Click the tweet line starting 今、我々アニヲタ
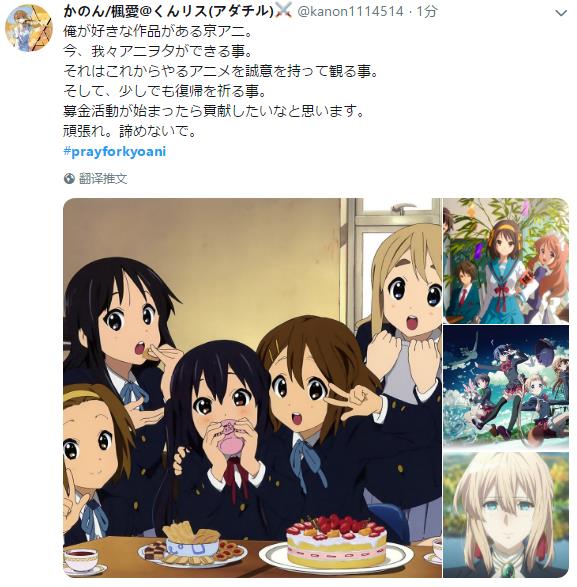 tap(158, 51)
